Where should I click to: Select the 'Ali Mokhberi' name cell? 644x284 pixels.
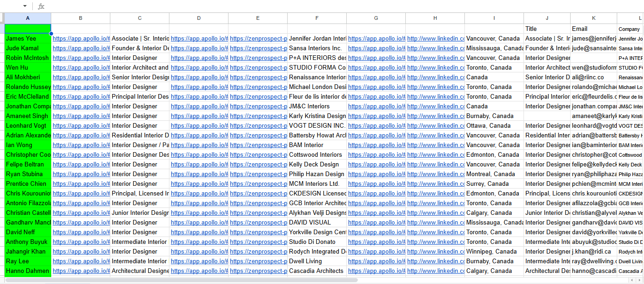(28, 77)
